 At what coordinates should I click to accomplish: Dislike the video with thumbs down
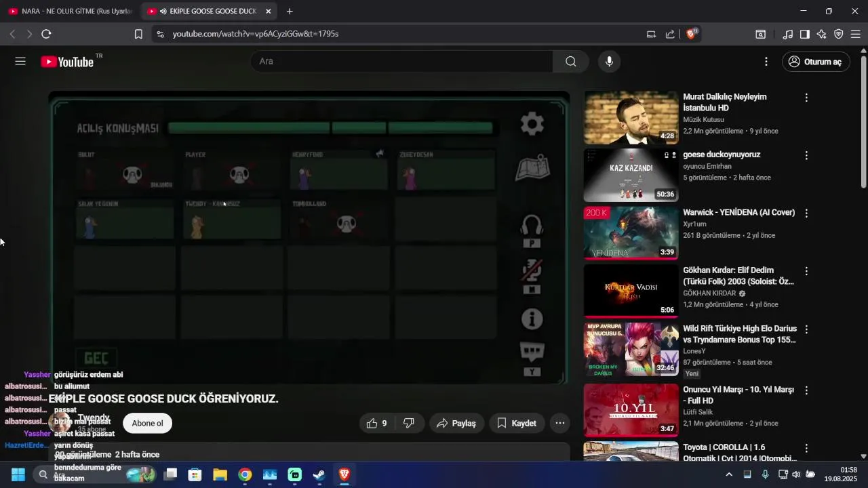(x=409, y=423)
